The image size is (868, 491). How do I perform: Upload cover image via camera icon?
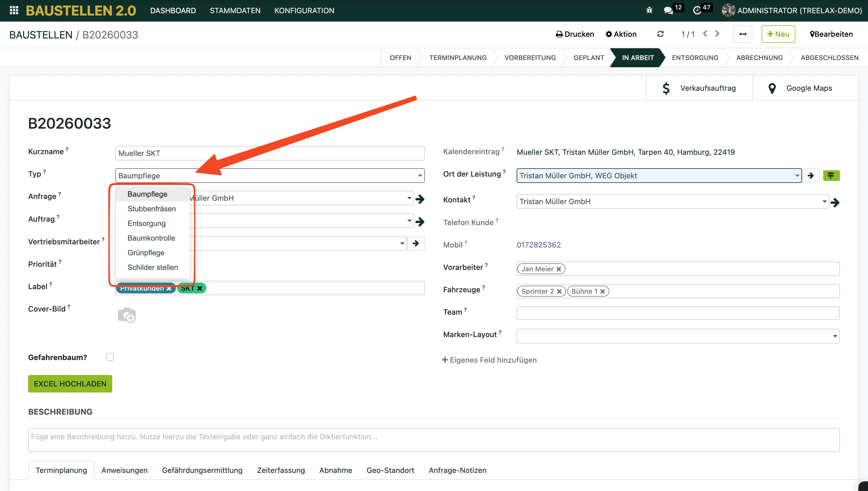pyautogui.click(x=127, y=315)
